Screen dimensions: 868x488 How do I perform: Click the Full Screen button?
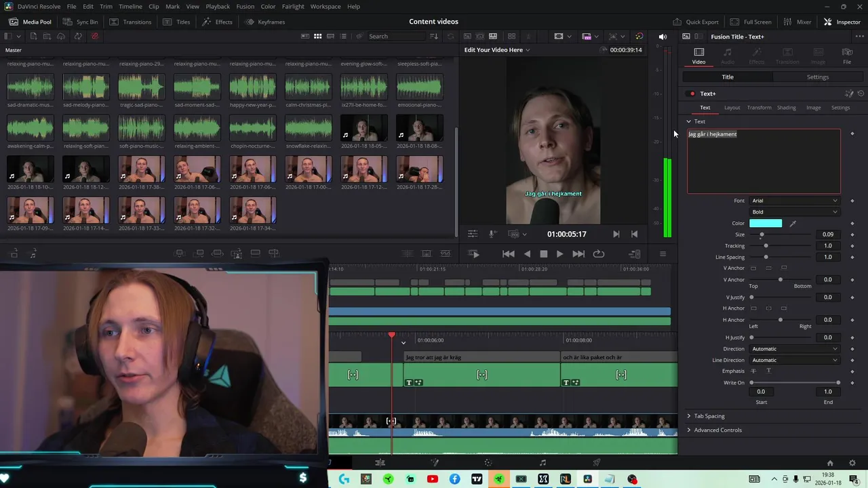[x=751, y=22]
